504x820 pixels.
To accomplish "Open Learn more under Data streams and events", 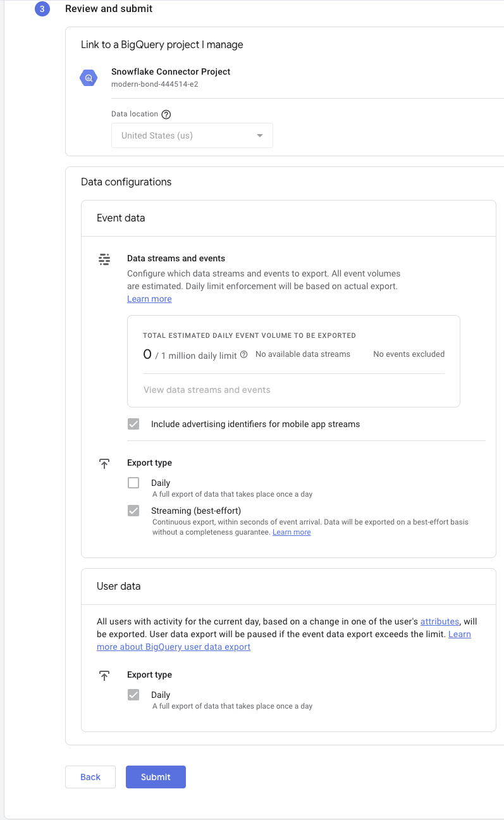I will pos(149,298).
